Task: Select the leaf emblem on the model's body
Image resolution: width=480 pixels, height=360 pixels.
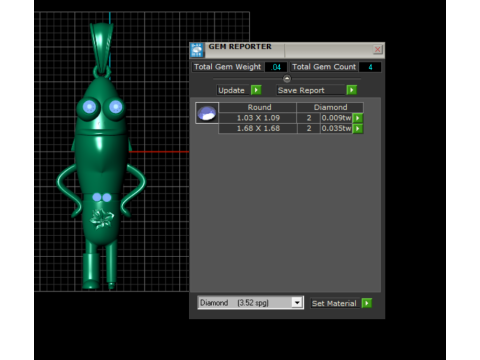Action: (102, 218)
